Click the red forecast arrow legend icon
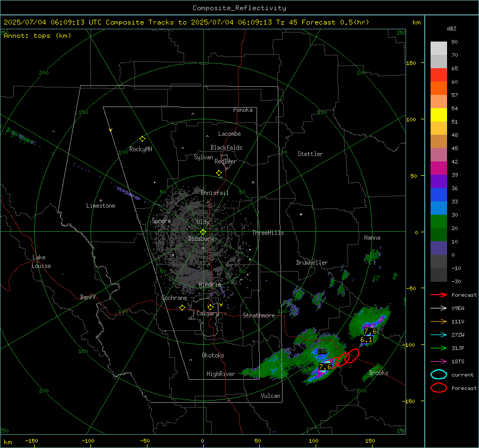The height and width of the screenshot is (448, 479). [x=439, y=295]
